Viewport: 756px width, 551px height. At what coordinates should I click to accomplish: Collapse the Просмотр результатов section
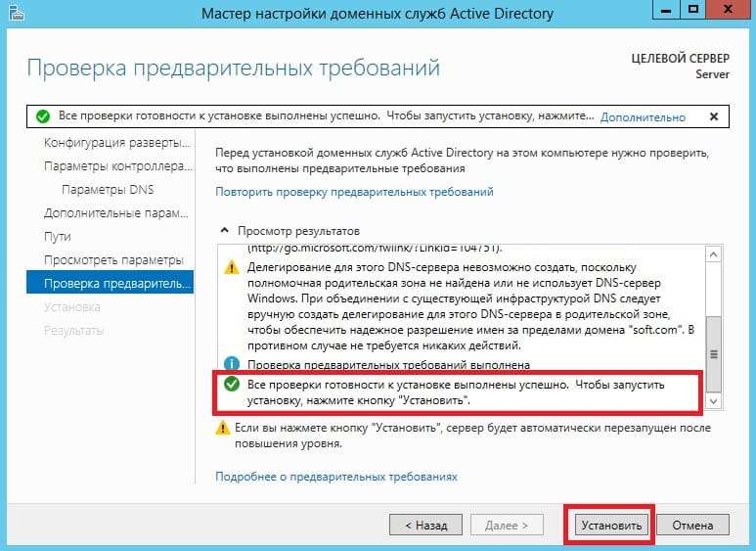[x=224, y=231]
